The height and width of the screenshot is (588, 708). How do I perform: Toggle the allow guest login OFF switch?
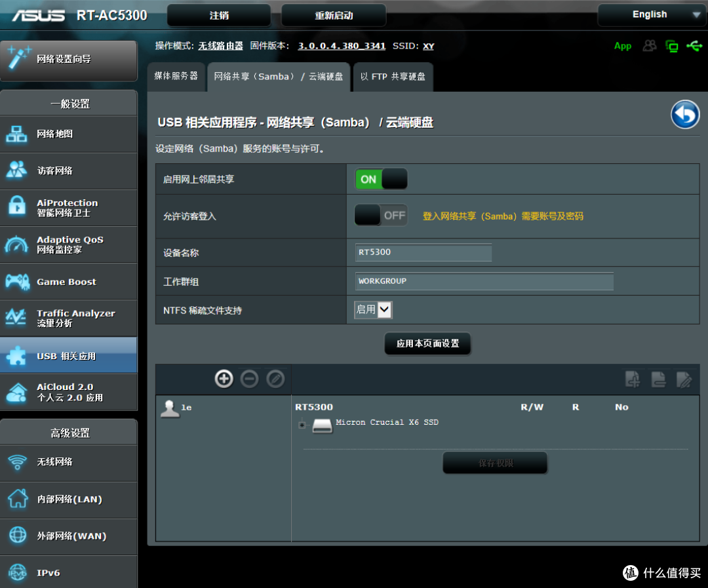pos(381,216)
